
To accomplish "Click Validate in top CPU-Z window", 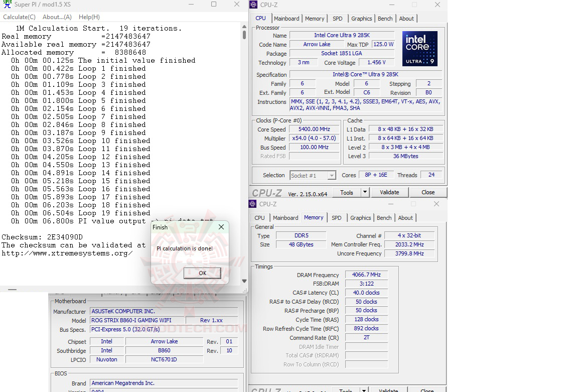I will (389, 192).
